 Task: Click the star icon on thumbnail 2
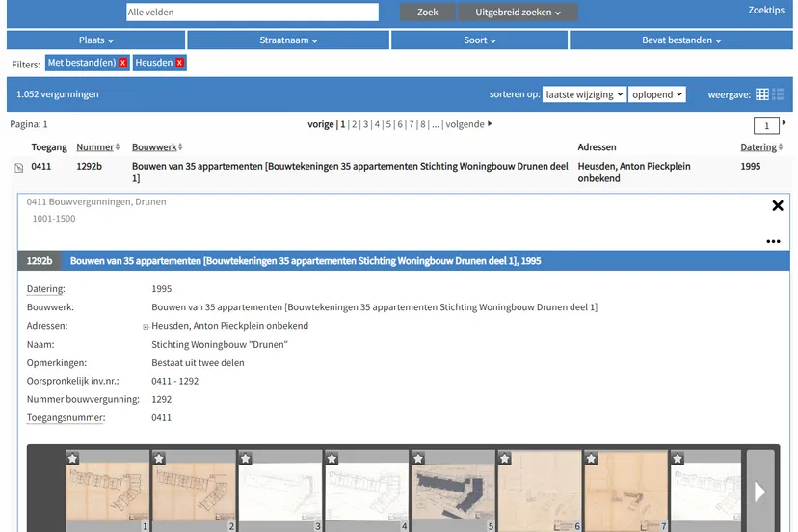point(159,458)
